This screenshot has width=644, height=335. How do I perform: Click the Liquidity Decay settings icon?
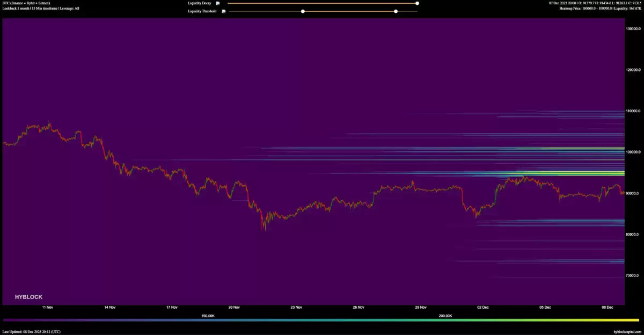(217, 3)
